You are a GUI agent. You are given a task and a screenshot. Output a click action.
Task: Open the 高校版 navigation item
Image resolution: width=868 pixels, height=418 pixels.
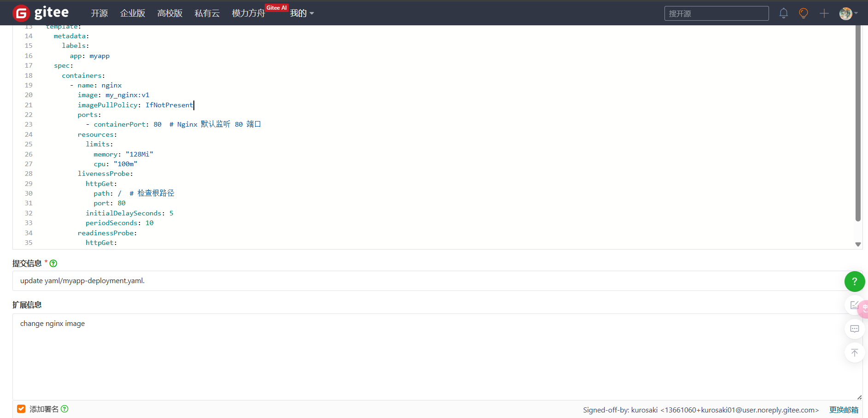click(x=170, y=13)
